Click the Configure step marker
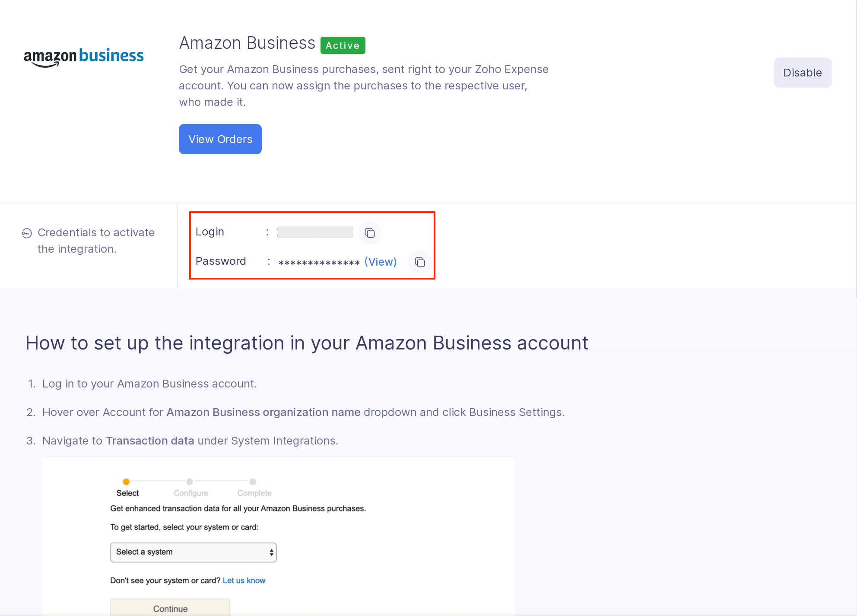The height and width of the screenshot is (616, 857). (x=190, y=482)
